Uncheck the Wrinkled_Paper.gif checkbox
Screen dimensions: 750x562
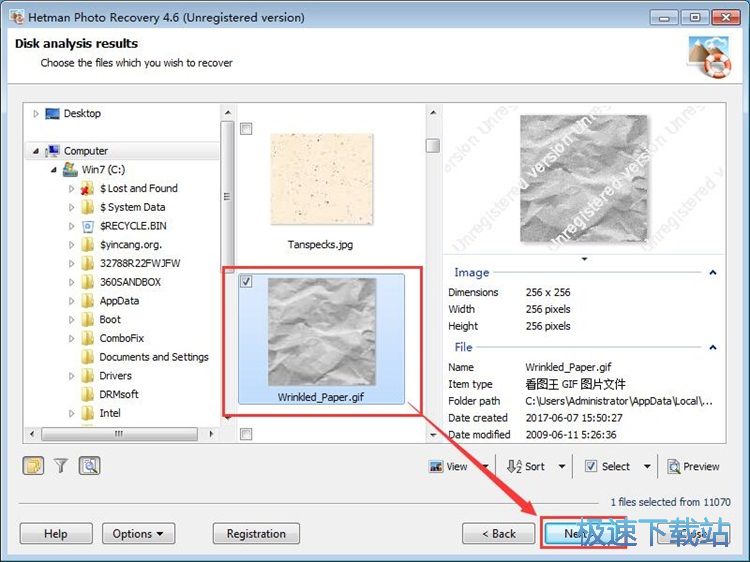[x=247, y=283]
